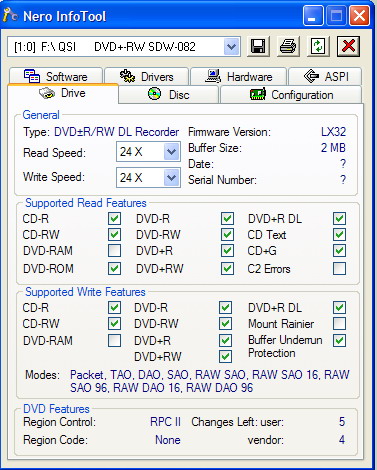Toggle DVD-RW checkbox under Supported Read Features

227,235
